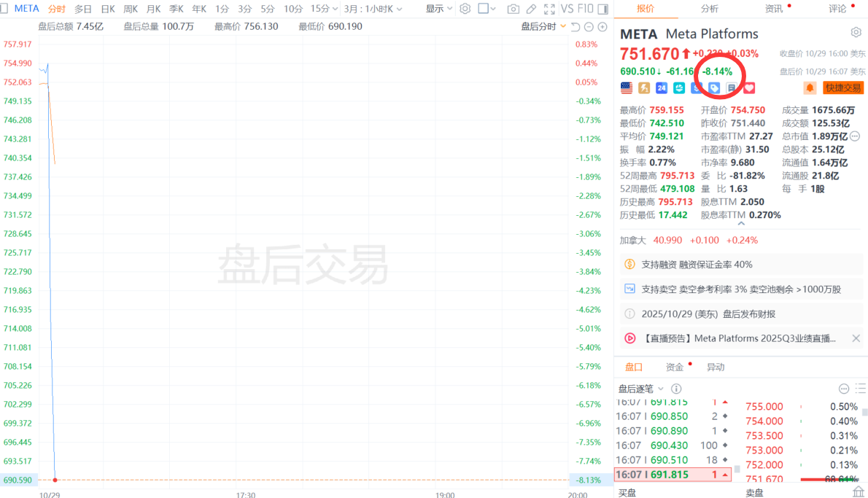Open VS compare function
Screen dimensions: 868x498
pos(567,9)
